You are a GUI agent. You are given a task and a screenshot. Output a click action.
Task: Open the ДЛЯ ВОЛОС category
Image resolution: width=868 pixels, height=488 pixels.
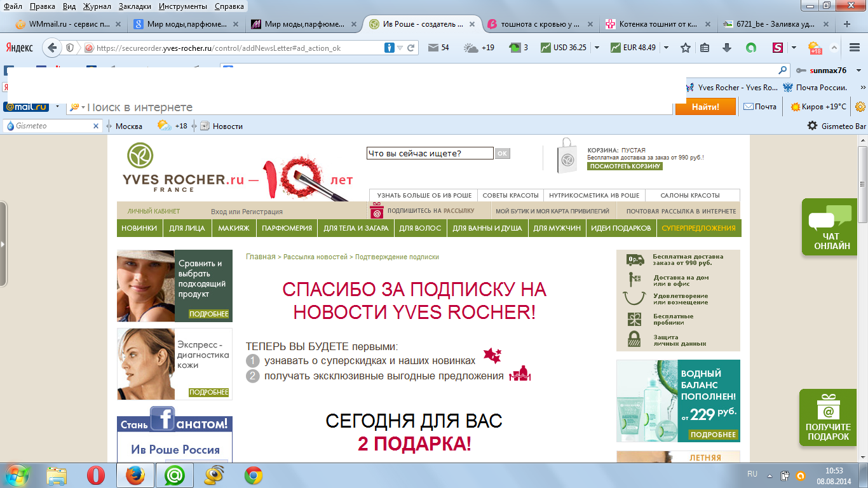[420, 228]
